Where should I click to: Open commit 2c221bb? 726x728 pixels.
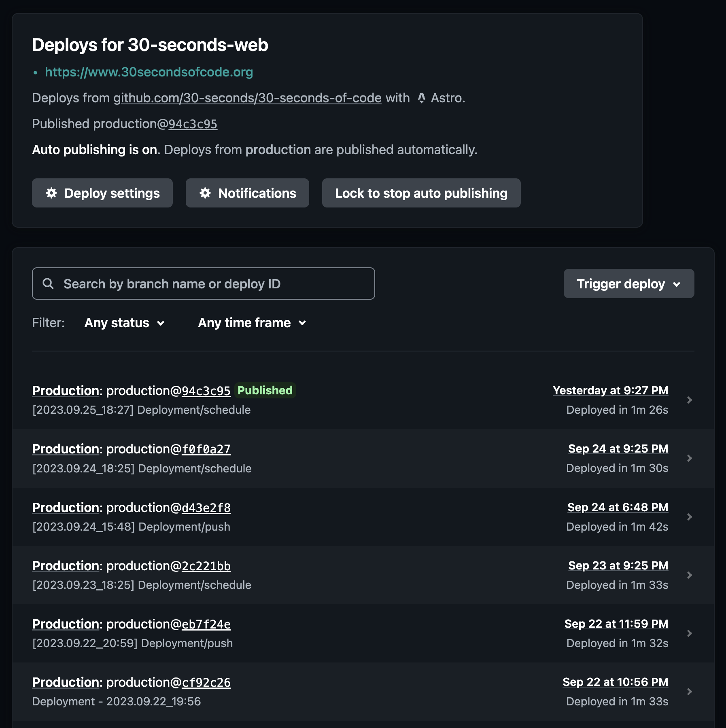(x=206, y=566)
